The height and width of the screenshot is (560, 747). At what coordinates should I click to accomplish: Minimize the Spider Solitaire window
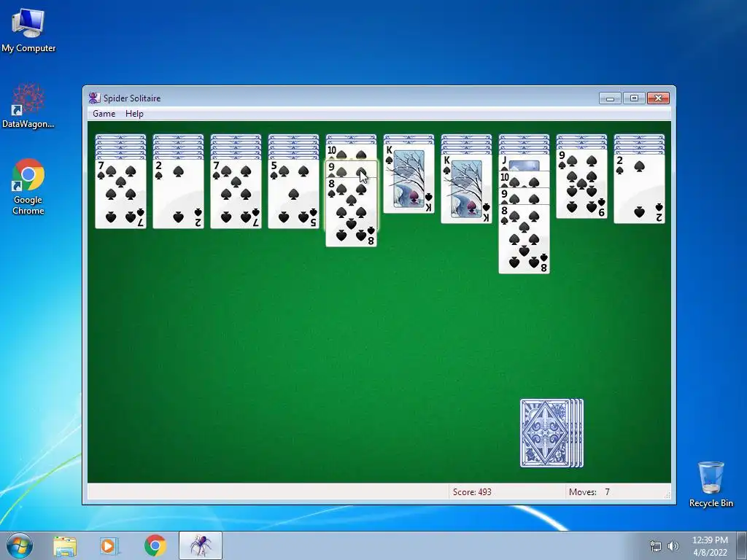click(611, 98)
